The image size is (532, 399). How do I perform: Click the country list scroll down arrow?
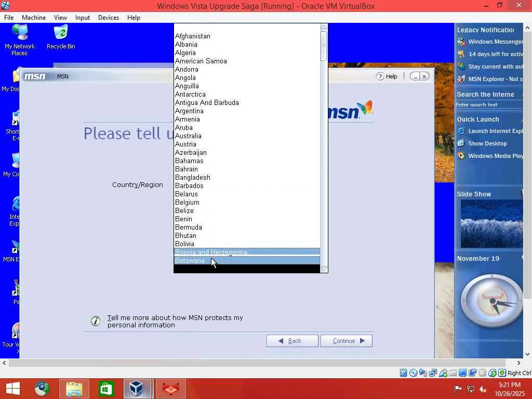coord(324,269)
